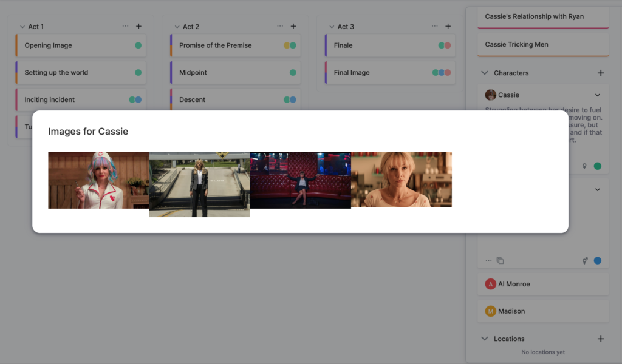Collapse the Act 2 column
The image size is (622, 364).
point(177,27)
